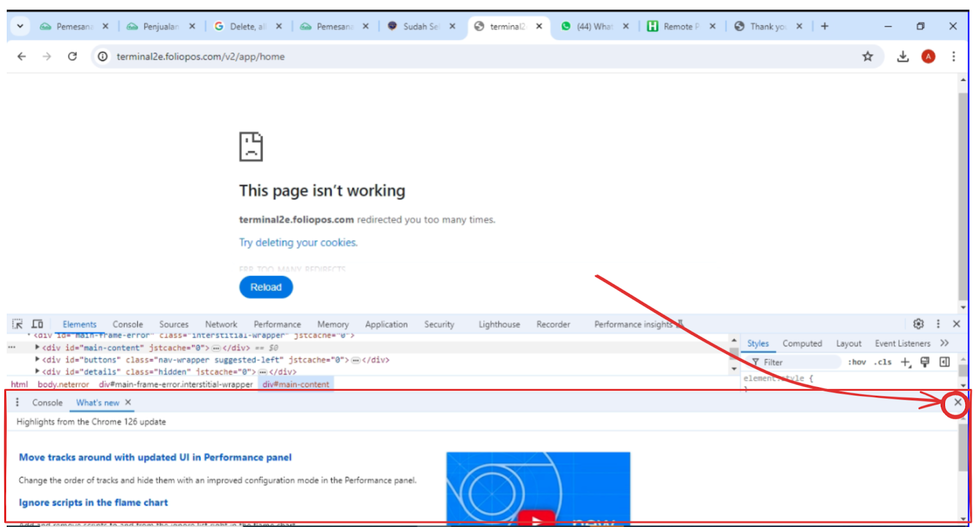
Task: Open Chrome downloads icon
Action: (903, 56)
